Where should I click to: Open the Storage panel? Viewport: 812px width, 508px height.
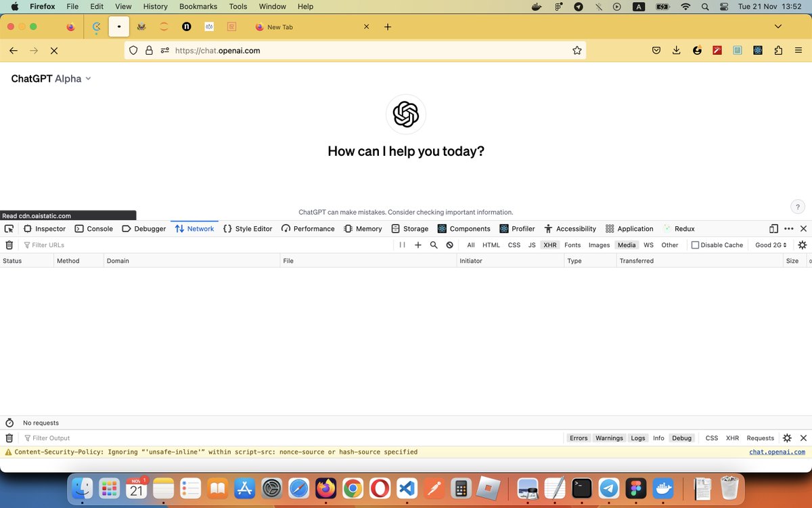[410, 229]
